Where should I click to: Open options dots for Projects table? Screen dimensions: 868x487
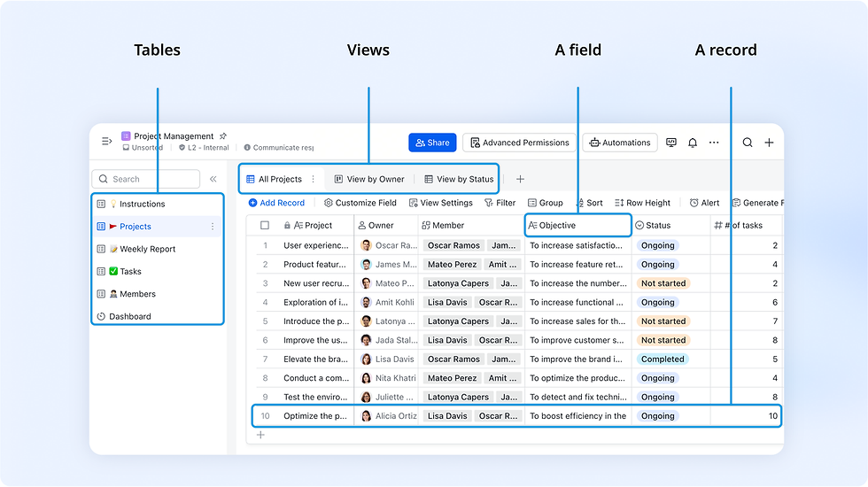pyautogui.click(x=212, y=227)
